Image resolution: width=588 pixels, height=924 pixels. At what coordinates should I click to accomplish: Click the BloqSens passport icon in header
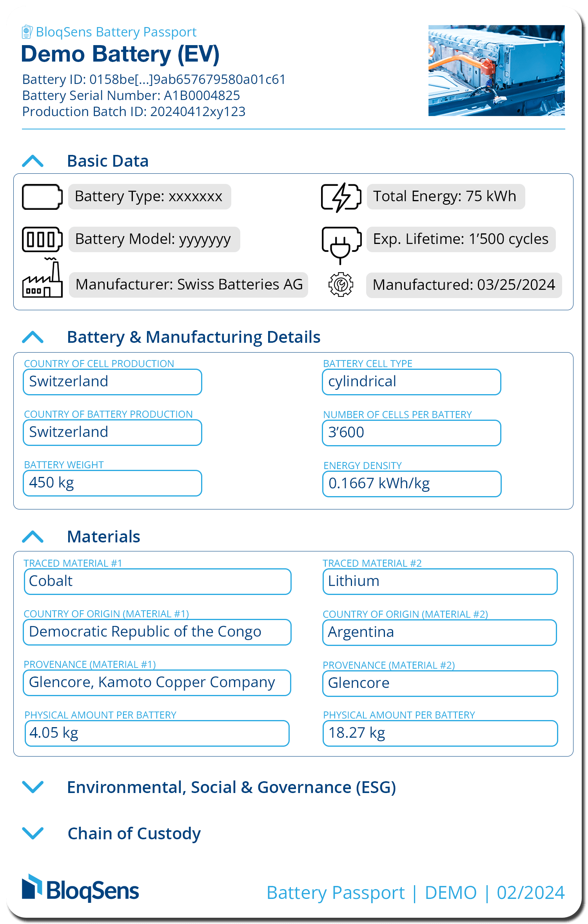click(x=27, y=32)
